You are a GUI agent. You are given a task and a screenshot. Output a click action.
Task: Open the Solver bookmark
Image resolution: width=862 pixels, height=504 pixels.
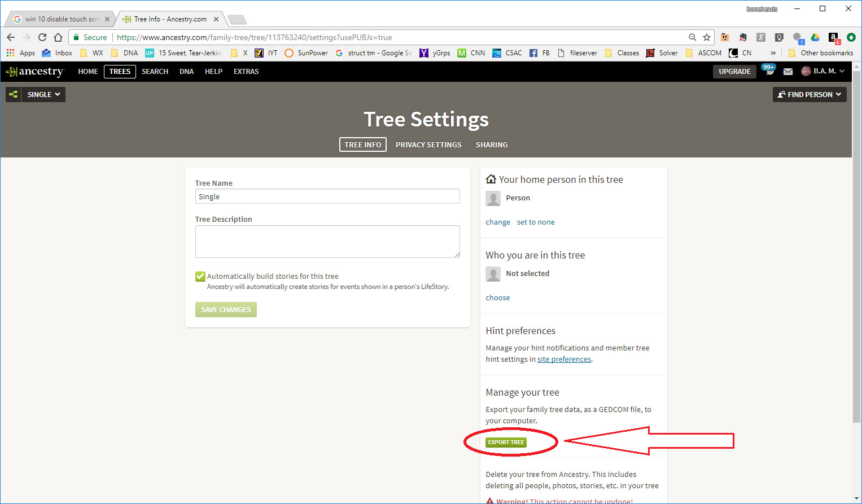(662, 53)
